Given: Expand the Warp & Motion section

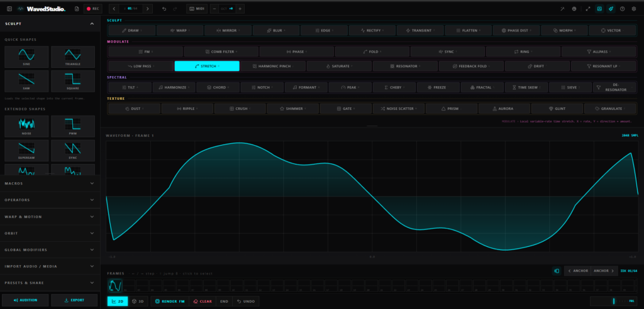Looking at the screenshot, I should [x=50, y=217].
